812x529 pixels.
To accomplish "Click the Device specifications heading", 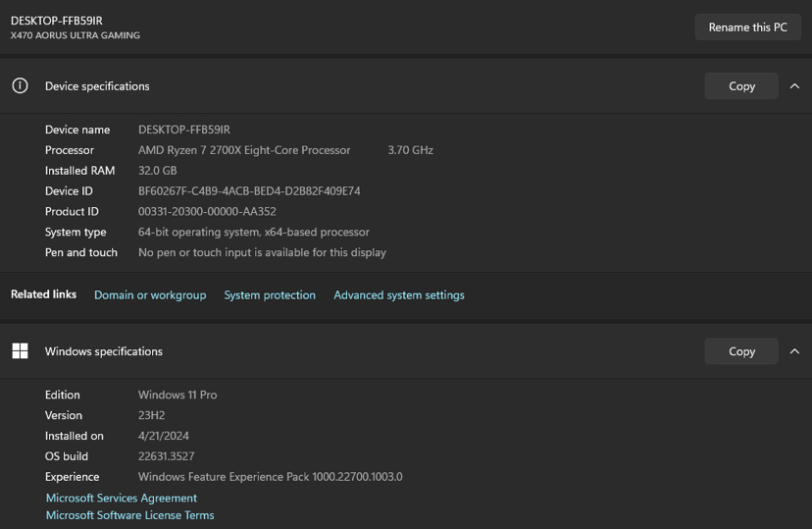I will click(97, 86).
